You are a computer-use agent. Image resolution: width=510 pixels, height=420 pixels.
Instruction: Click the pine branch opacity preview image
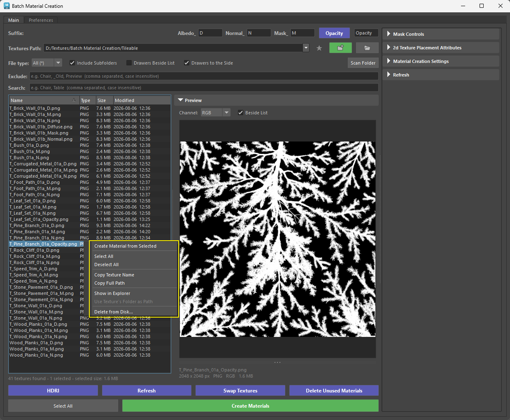coord(277,239)
